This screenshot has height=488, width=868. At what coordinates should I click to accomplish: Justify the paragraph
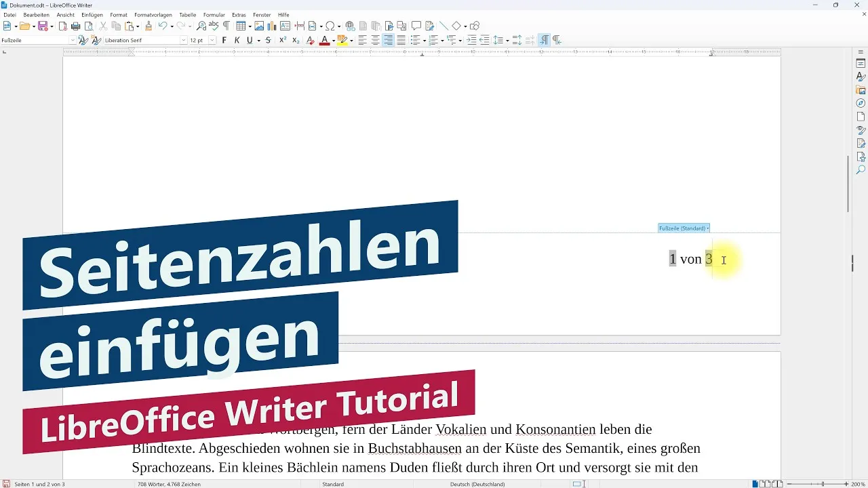coord(401,40)
